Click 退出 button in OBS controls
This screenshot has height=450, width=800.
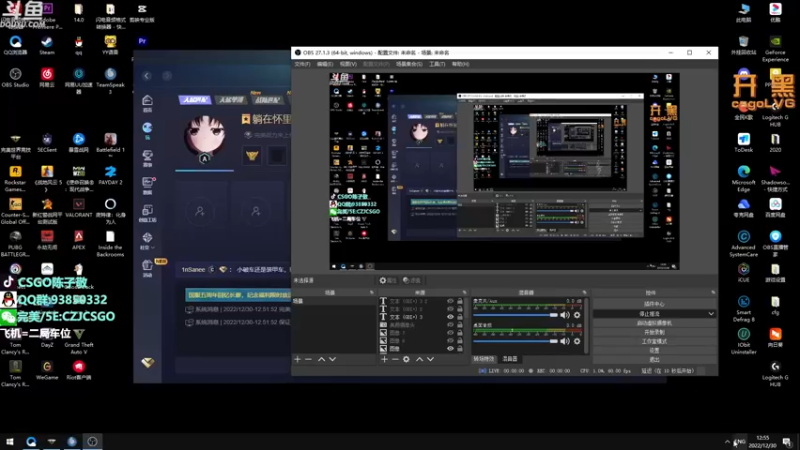pos(655,360)
